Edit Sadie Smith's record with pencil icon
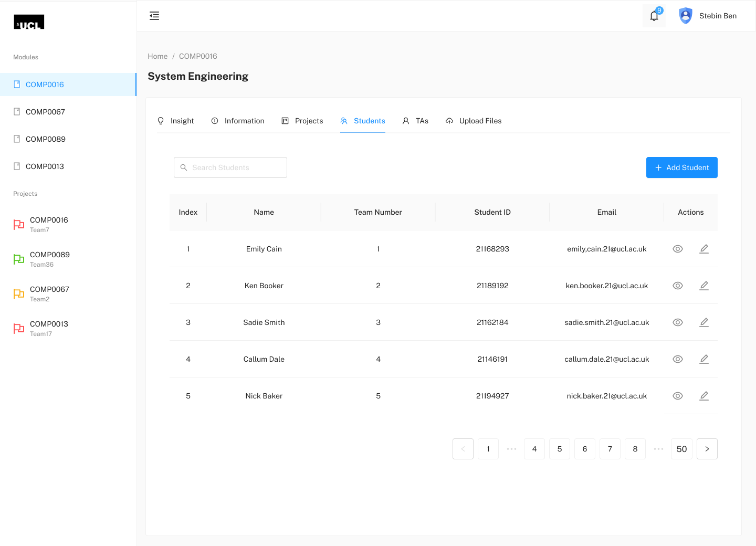This screenshot has height=546, width=756. (x=704, y=322)
